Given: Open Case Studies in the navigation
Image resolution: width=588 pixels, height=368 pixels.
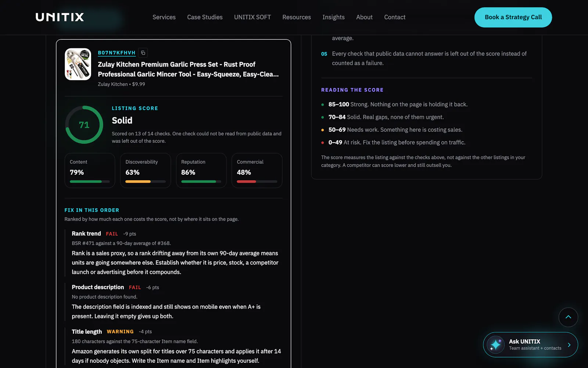Looking at the screenshot, I should point(205,17).
